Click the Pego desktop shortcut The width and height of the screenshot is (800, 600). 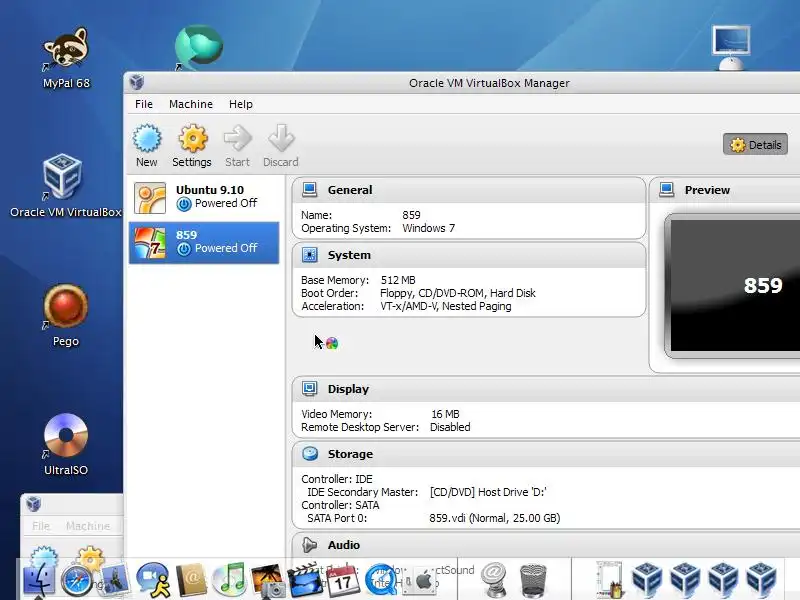(x=66, y=316)
